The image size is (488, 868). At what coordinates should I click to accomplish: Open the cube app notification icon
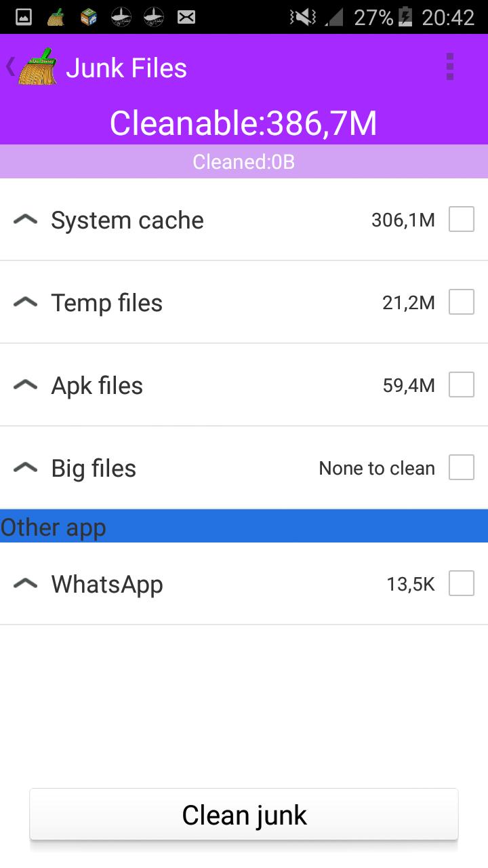88,16
